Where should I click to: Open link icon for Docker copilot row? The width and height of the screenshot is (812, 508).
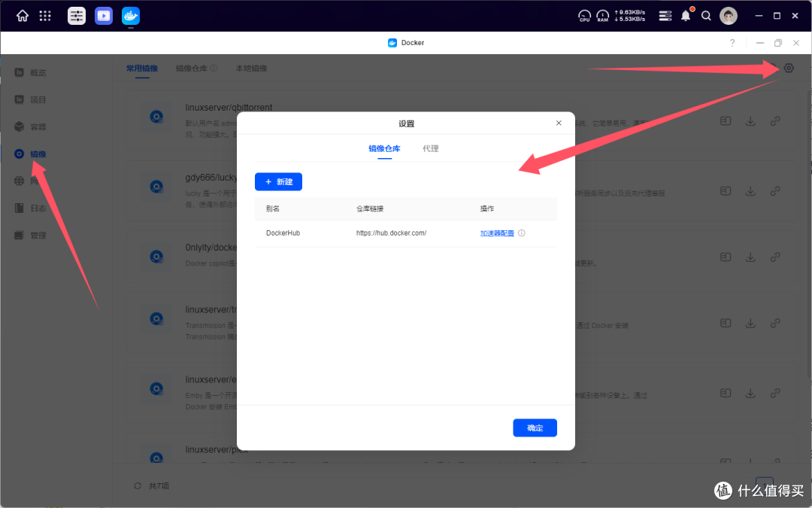[775, 257]
